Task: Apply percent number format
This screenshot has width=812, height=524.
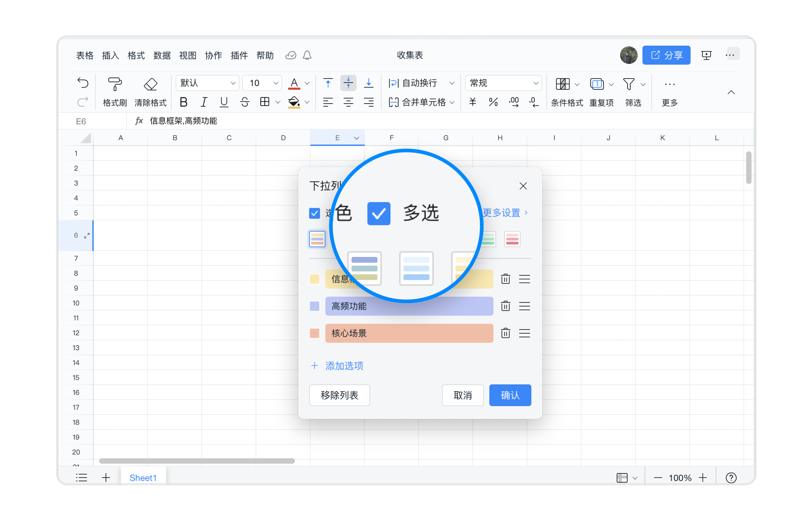Action: point(493,102)
